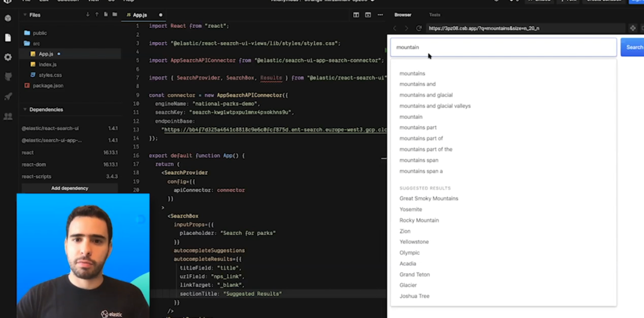Open the Live collaboration people icon
Screen dimensions: 644x318
8,116
